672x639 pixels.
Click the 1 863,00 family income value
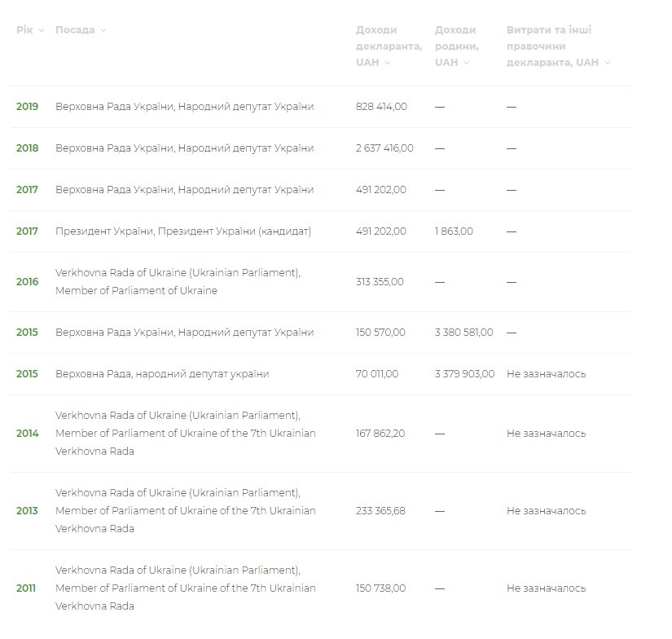tap(454, 231)
